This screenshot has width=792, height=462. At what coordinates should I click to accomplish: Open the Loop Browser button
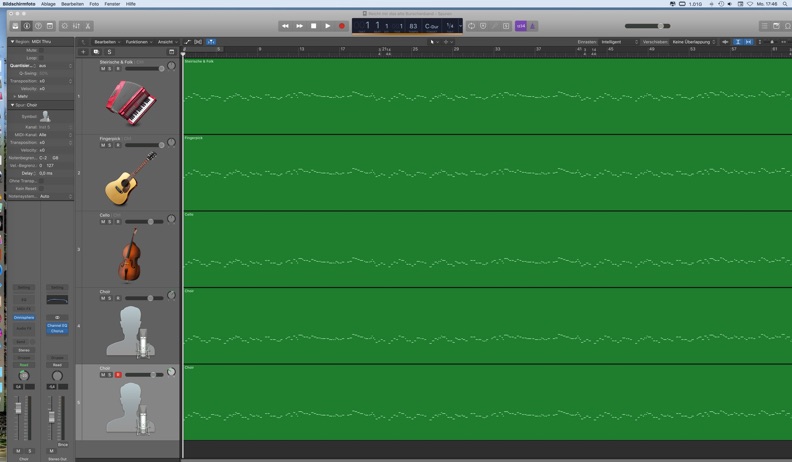787,26
